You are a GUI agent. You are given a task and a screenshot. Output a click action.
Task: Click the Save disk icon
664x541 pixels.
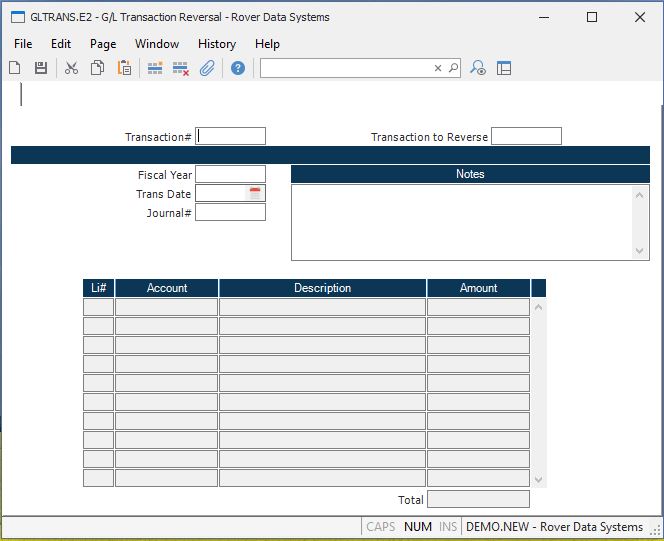pos(41,68)
